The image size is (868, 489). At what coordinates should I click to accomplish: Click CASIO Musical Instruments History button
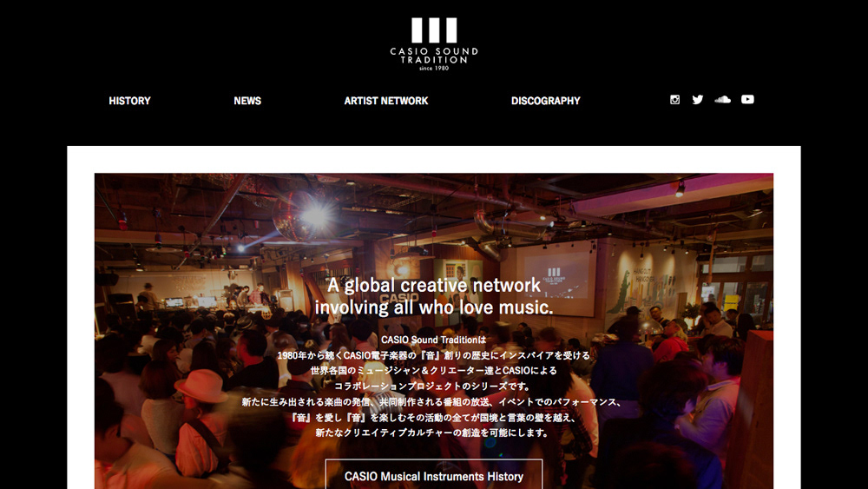click(434, 474)
